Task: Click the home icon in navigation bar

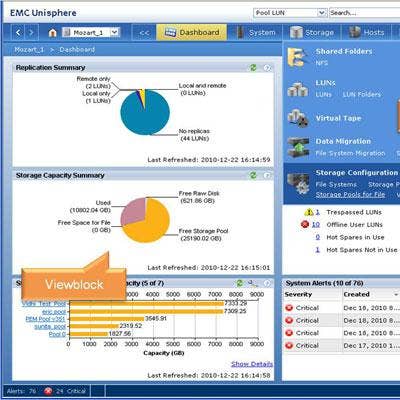Action: (x=52, y=33)
